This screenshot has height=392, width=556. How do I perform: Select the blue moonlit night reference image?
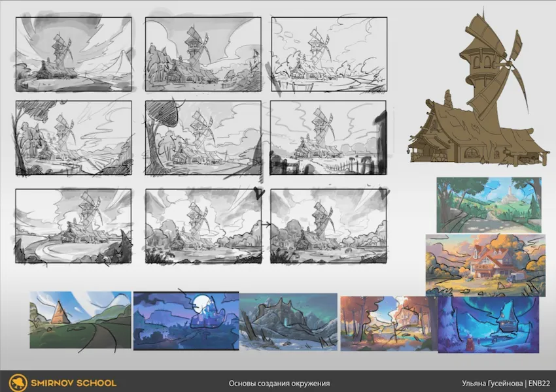[x=186, y=321]
